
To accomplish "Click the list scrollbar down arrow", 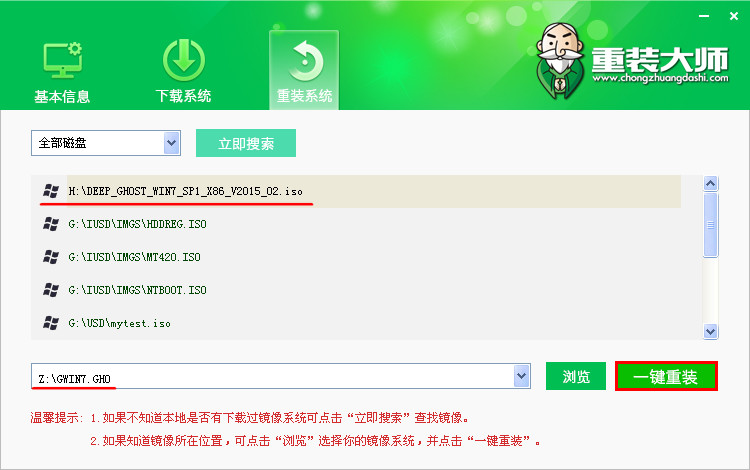I will click(710, 331).
